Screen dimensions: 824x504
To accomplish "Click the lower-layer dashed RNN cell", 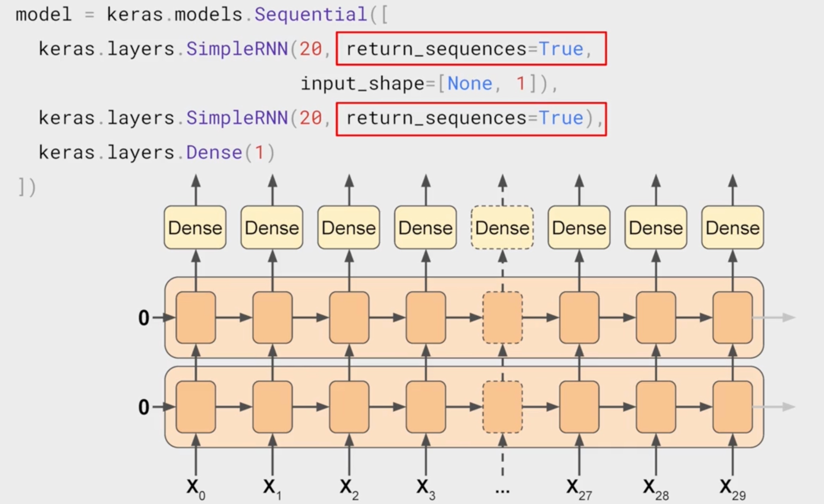I will pyautogui.click(x=503, y=407).
